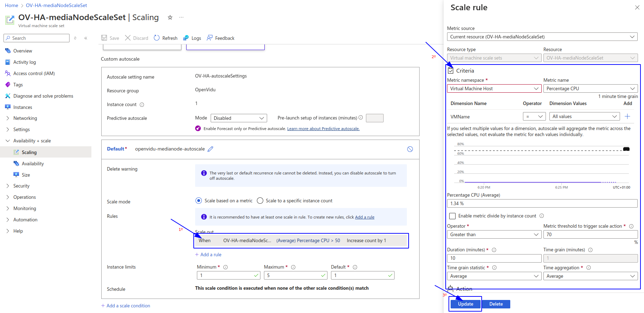644x313 pixels.
Task: Enable metric divide by instance count
Action: (452, 216)
